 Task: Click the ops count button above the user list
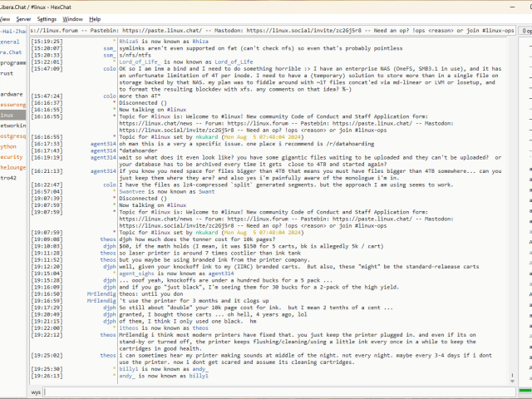coord(526,30)
